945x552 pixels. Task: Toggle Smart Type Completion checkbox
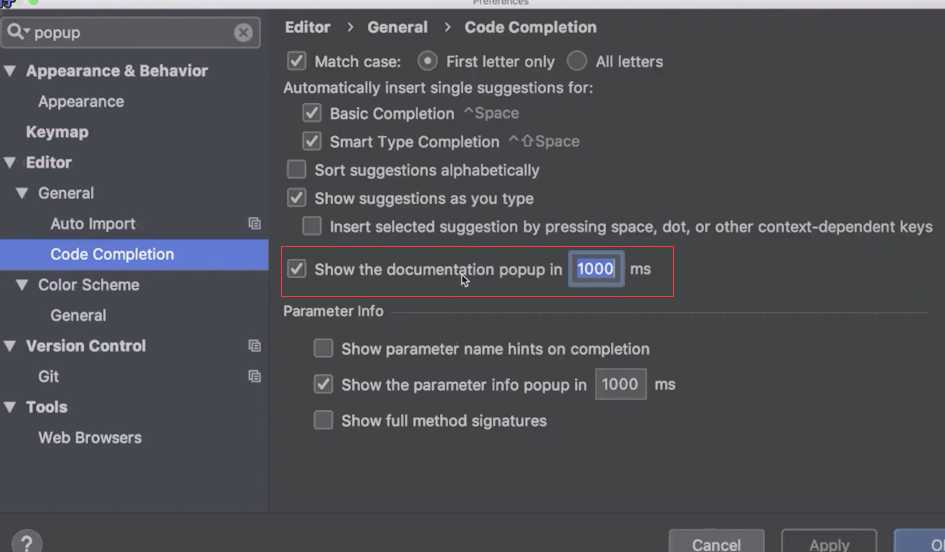click(x=312, y=141)
